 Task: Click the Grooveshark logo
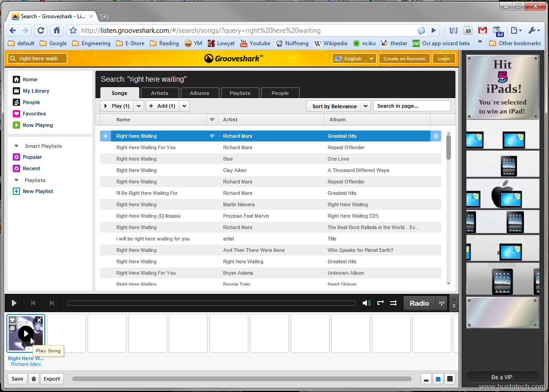tap(234, 58)
